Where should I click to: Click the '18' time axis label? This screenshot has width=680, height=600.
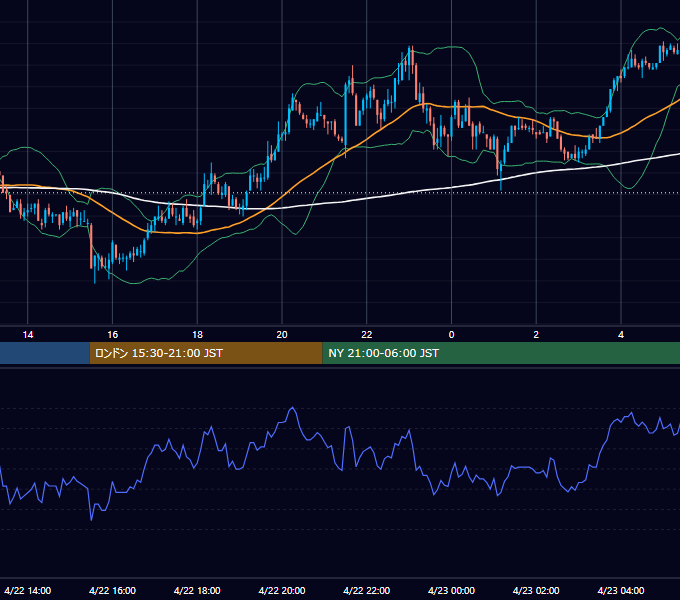197,334
